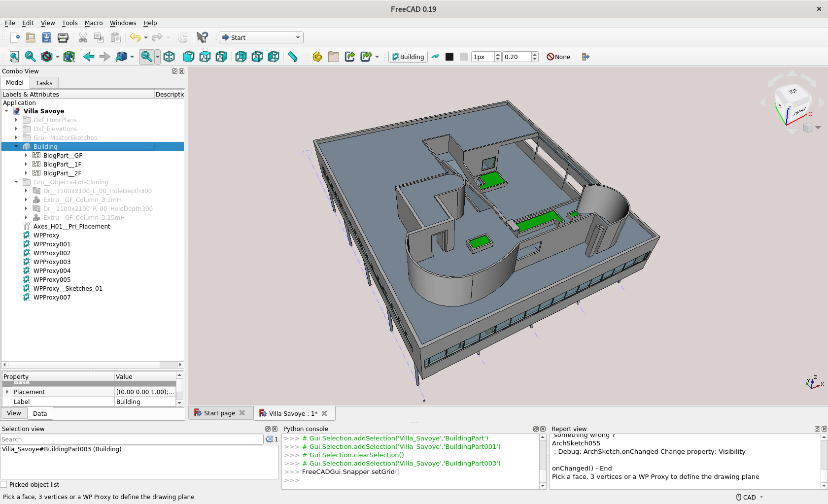Activate the What's This help pointer

[202, 37]
